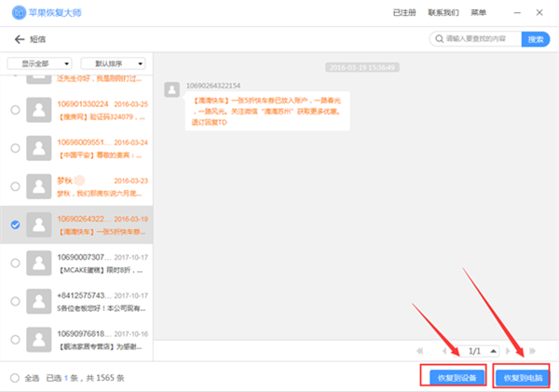
Task: Go to the previous conversation page
Action: coord(444,351)
